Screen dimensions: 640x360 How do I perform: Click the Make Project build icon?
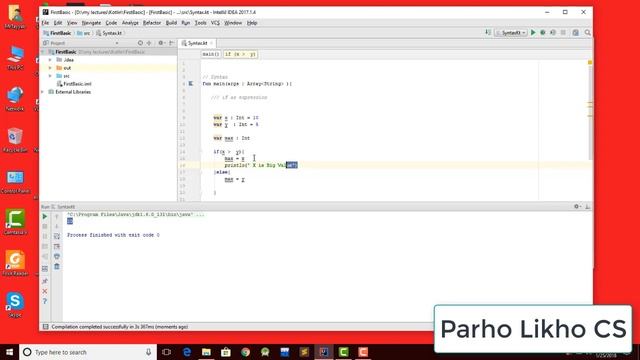[488, 33]
